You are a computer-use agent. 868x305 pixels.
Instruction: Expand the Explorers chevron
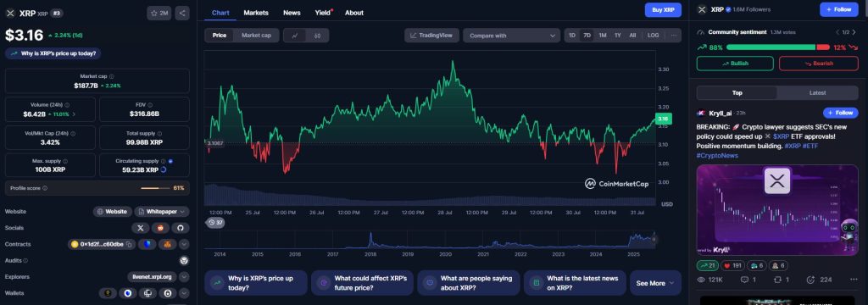[184, 277]
